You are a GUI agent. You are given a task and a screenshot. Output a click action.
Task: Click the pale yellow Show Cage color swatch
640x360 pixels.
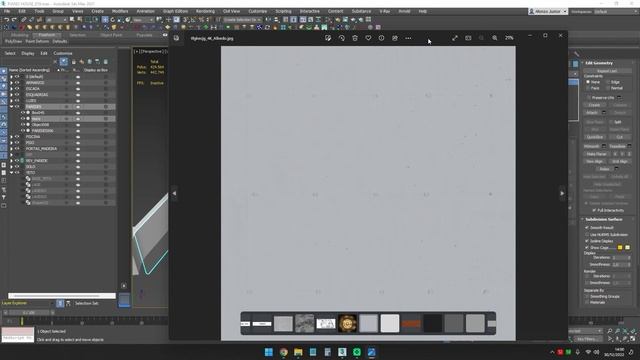coord(627,247)
